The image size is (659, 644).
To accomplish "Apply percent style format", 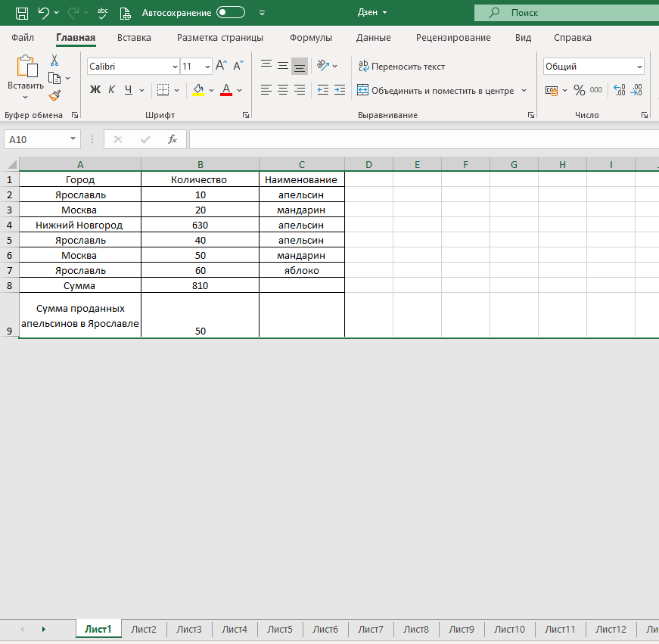I will pyautogui.click(x=579, y=90).
